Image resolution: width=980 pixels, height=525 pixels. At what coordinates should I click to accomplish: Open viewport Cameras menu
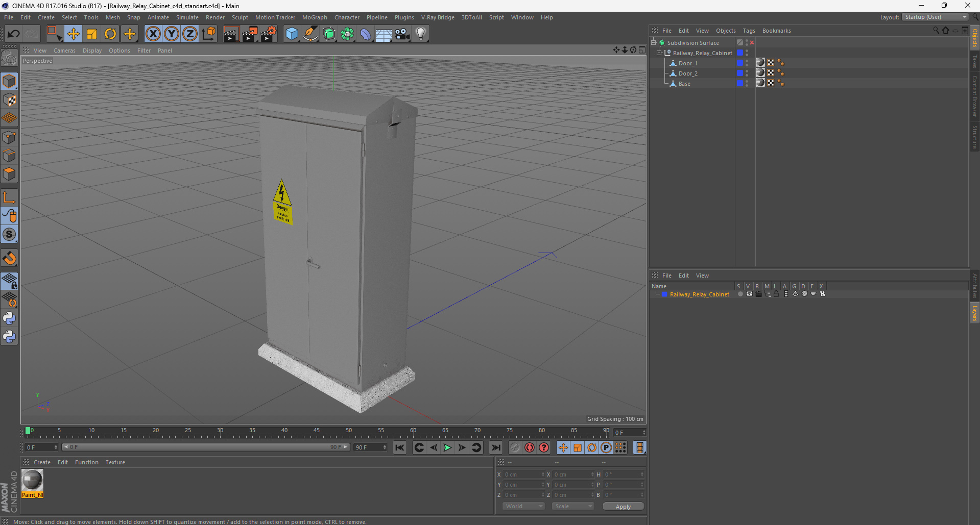click(x=64, y=51)
